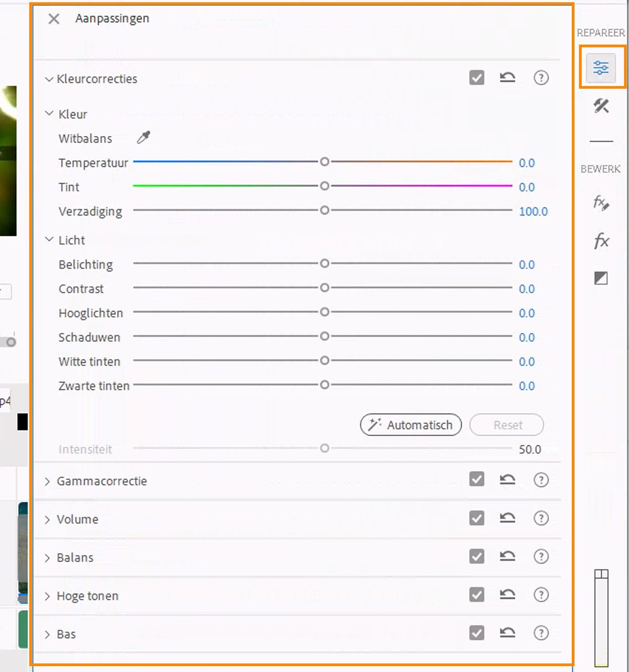Click the Schaduwen slider handle
The width and height of the screenshot is (629, 672).
pyautogui.click(x=324, y=336)
